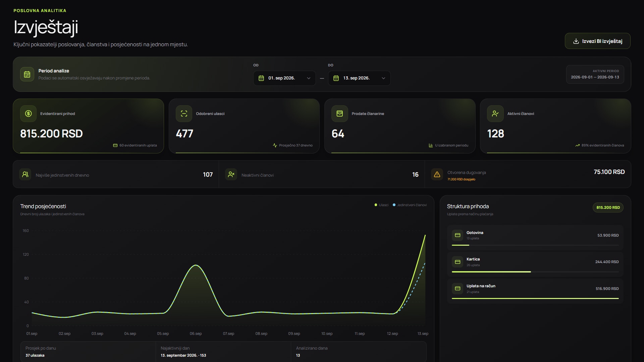Click the scan icon on Odobreni ulasci card
Image resolution: width=644 pixels, height=362 pixels.
(x=184, y=114)
